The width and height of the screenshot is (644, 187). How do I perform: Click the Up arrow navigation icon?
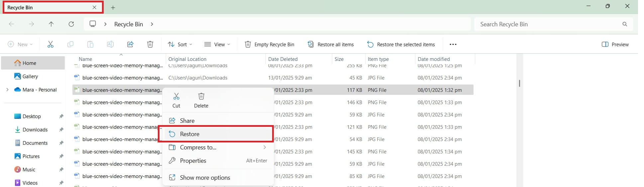point(51,24)
